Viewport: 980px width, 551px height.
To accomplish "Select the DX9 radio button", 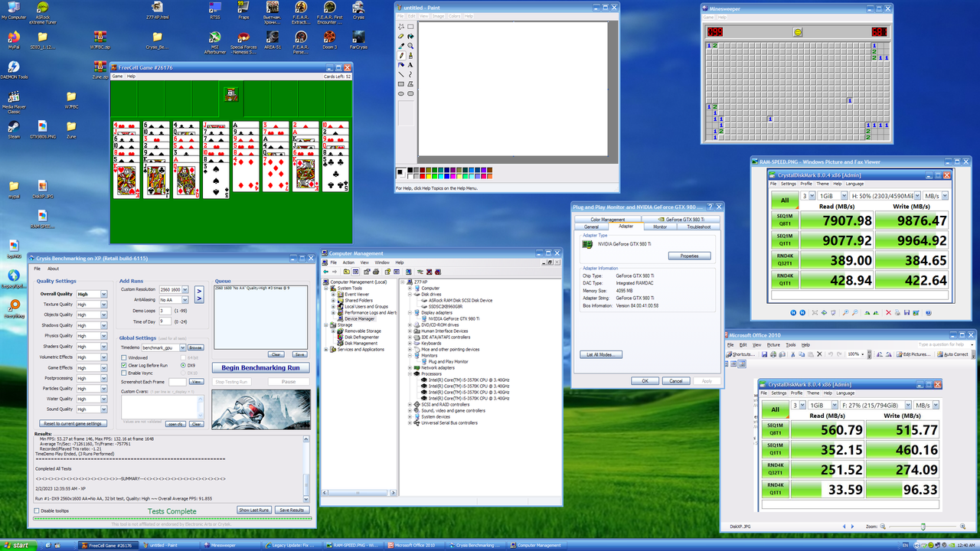I will [x=184, y=366].
